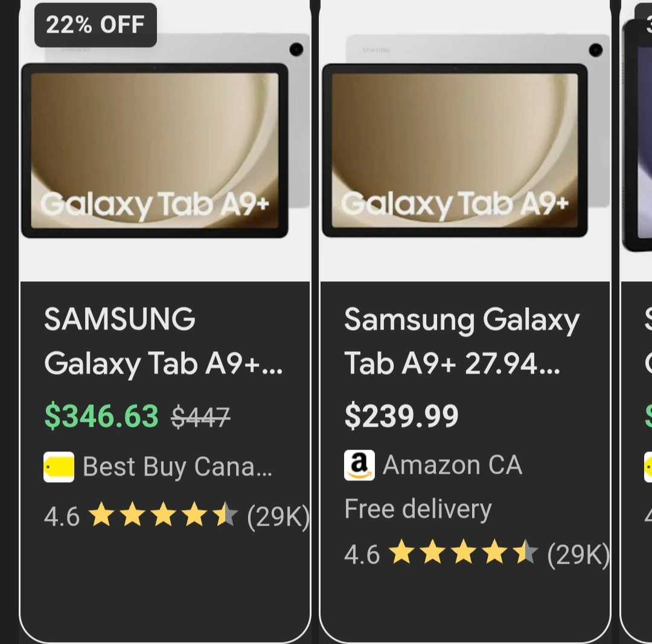The width and height of the screenshot is (652, 644).
Task: Click the Samsung Galaxy Tab A9+ 27.94 title
Action: (462, 341)
